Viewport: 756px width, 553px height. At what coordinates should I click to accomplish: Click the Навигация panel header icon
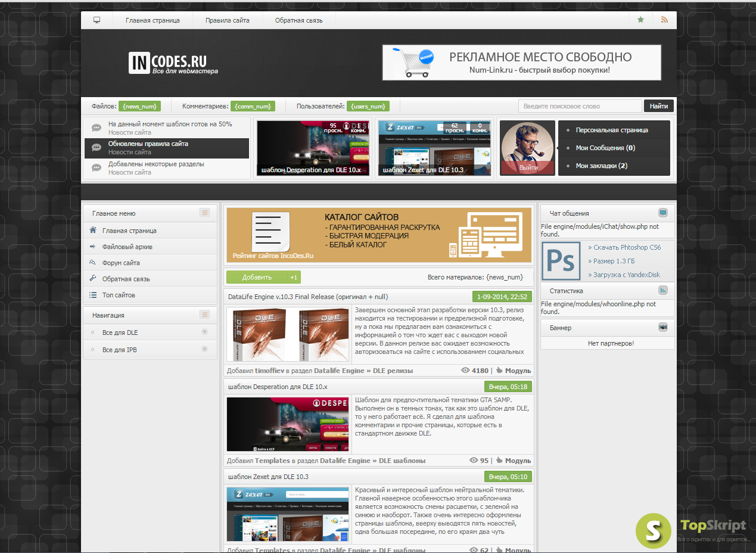pyautogui.click(x=204, y=315)
